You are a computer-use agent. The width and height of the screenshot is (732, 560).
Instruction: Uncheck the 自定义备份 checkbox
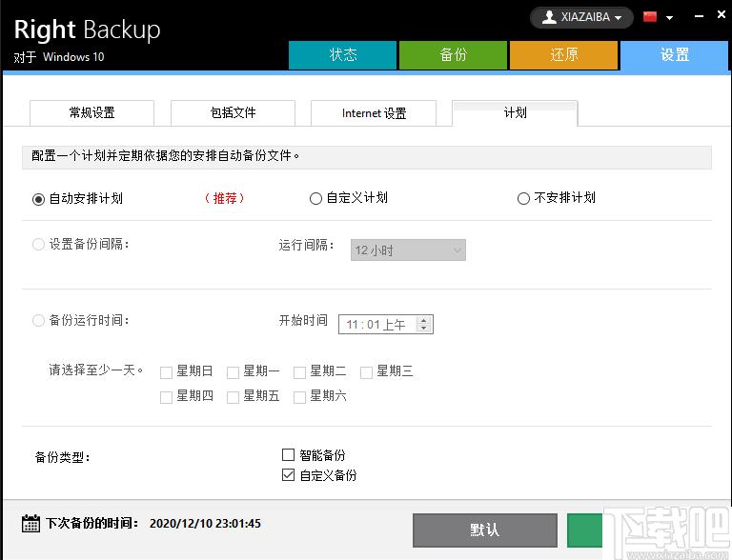(x=288, y=475)
